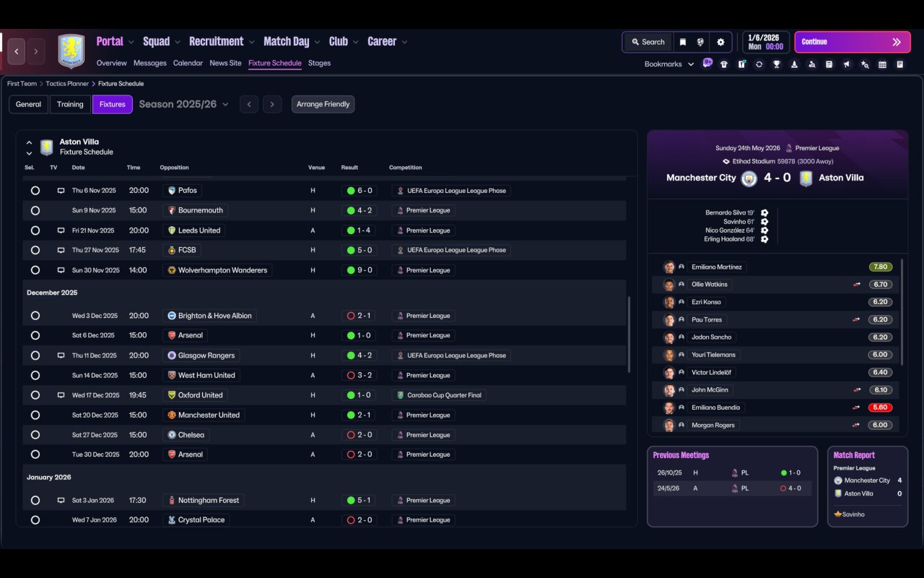Image resolution: width=924 pixels, height=578 pixels.
Task: Select the Bournemouth fixture radio button
Action: (x=35, y=210)
